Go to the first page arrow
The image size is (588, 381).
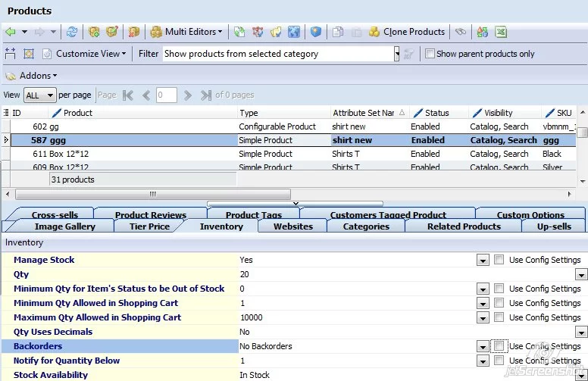[128, 95]
